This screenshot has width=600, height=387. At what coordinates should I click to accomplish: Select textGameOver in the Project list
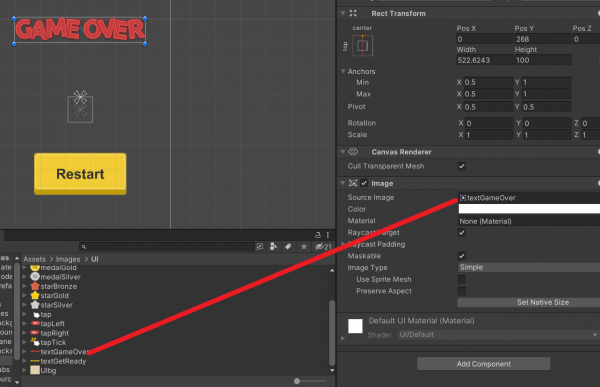(59, 352)
